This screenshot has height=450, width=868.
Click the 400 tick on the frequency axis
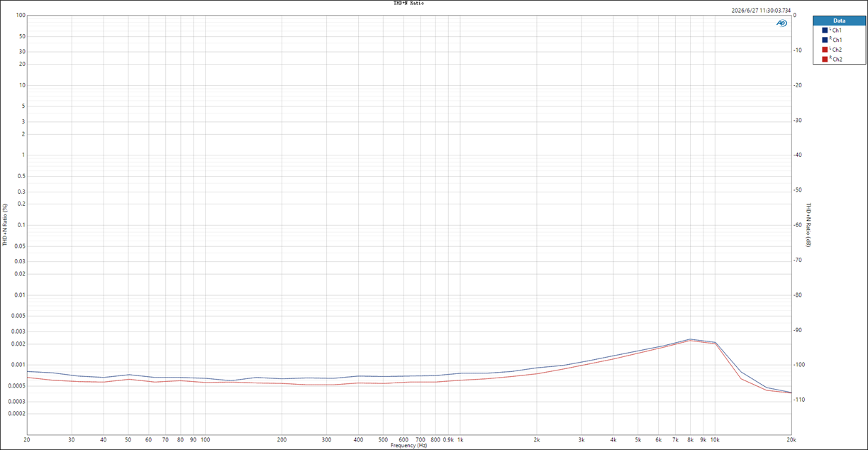point(359,440)
